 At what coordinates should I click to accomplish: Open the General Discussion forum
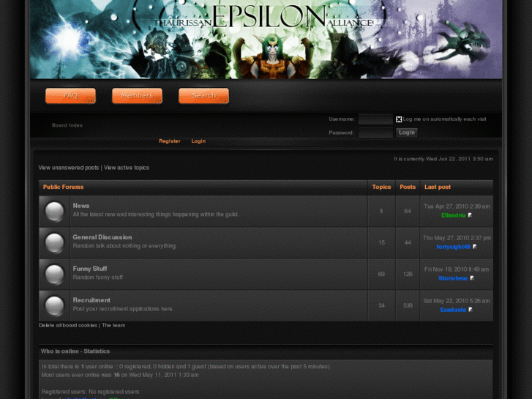(x=102, y=237)
